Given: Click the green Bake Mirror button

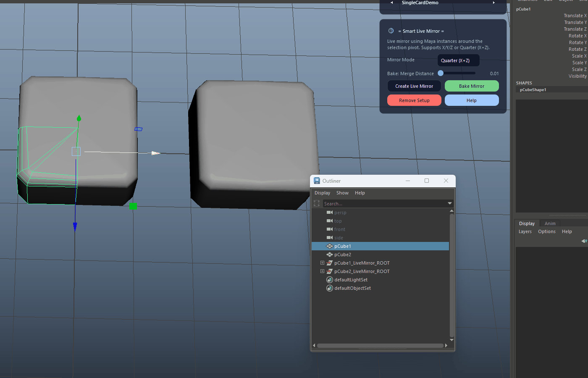Looking at the screenshot, I should [472, 86].
